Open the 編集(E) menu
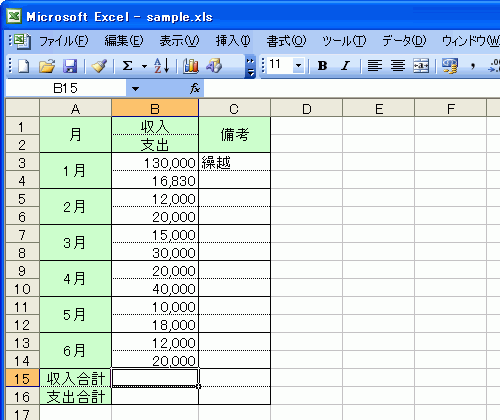Image resolution: width=500 pixels, height=420 pixels. [124, 41]
